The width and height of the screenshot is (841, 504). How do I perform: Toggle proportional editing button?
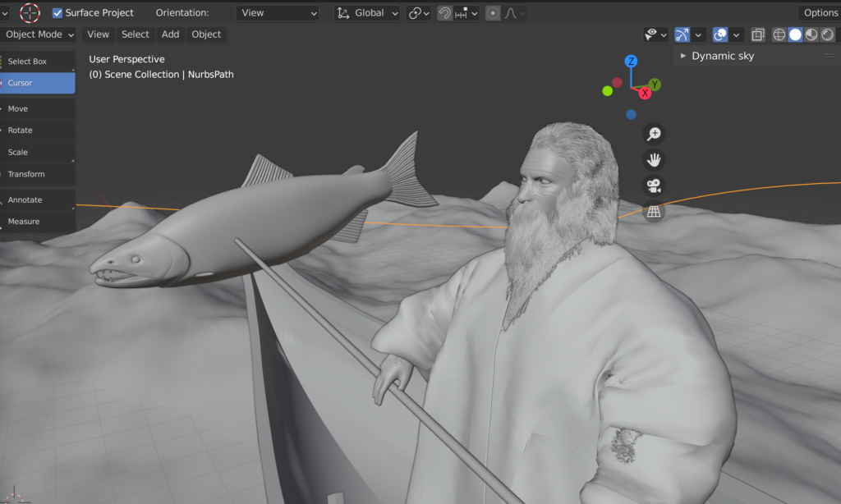click(493, 13)
